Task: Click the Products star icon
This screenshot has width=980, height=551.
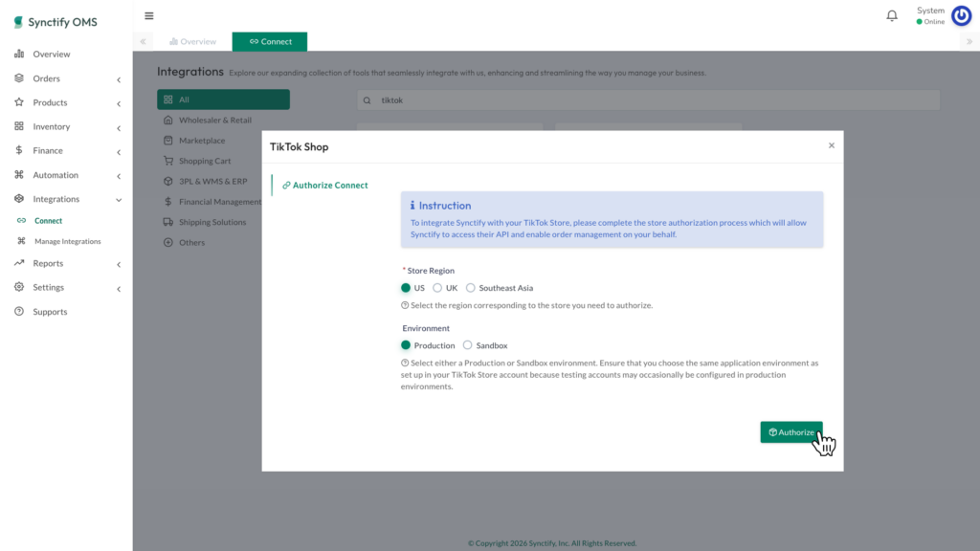Action: [19, 101]
